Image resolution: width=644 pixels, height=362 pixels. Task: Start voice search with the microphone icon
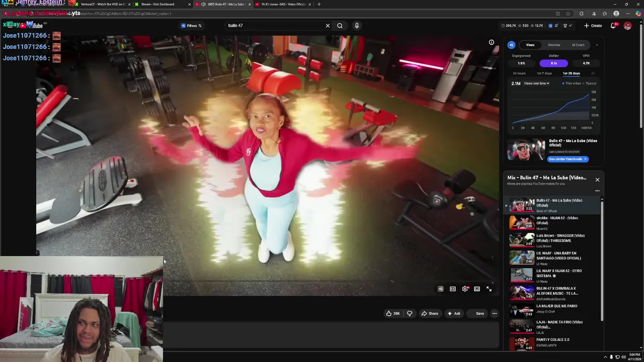(357, 26)
